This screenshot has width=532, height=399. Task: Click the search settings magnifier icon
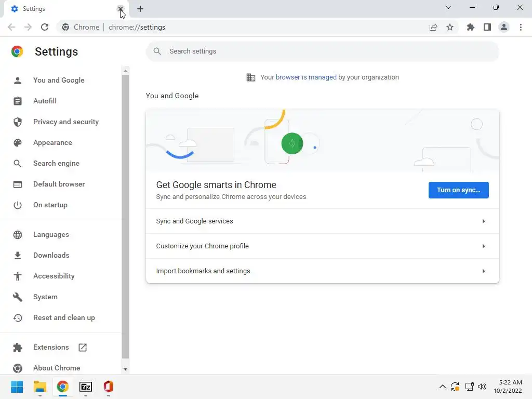point(157,51)
